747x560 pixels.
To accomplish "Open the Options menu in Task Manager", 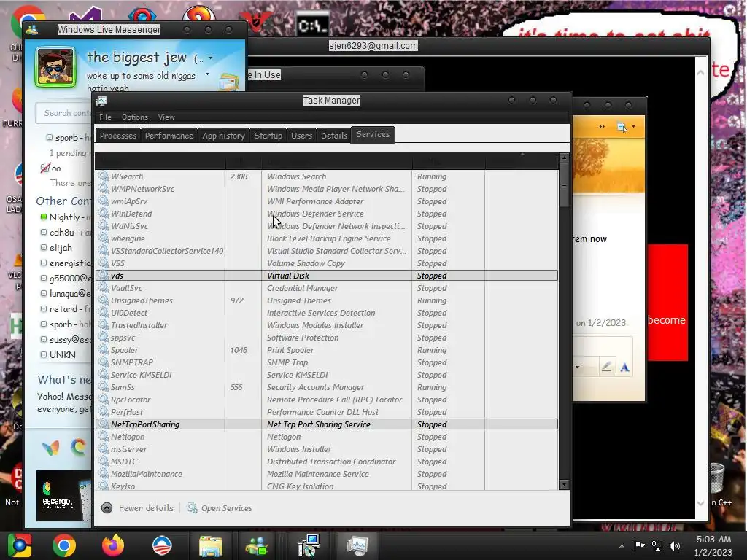I will point(135,117).
